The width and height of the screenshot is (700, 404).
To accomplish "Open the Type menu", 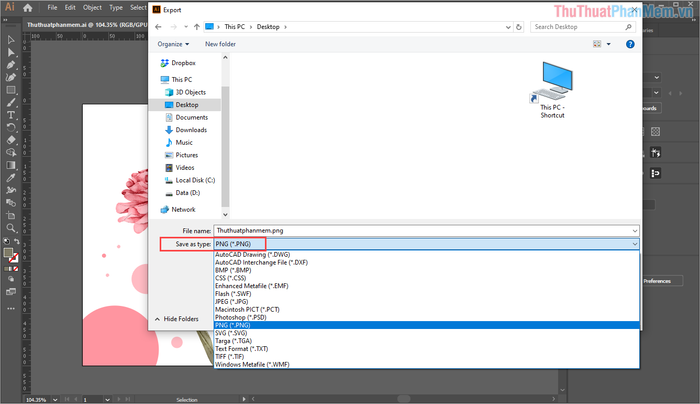I will click(116, 8).
